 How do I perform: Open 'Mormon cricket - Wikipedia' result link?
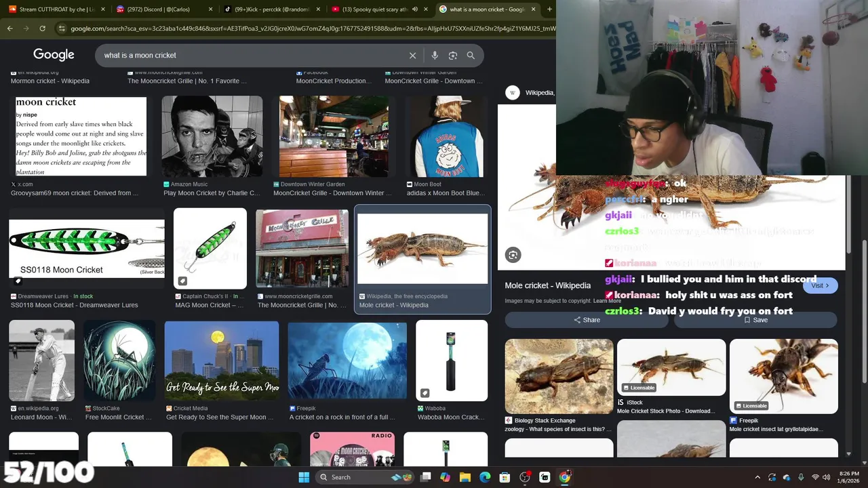click(50, 81)
